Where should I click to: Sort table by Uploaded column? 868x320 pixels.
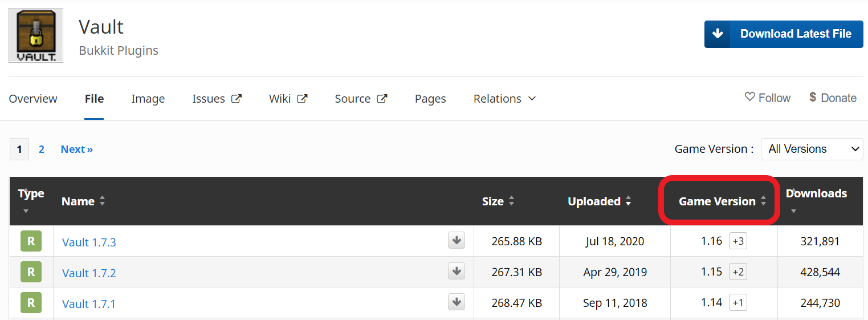[600, 201]
